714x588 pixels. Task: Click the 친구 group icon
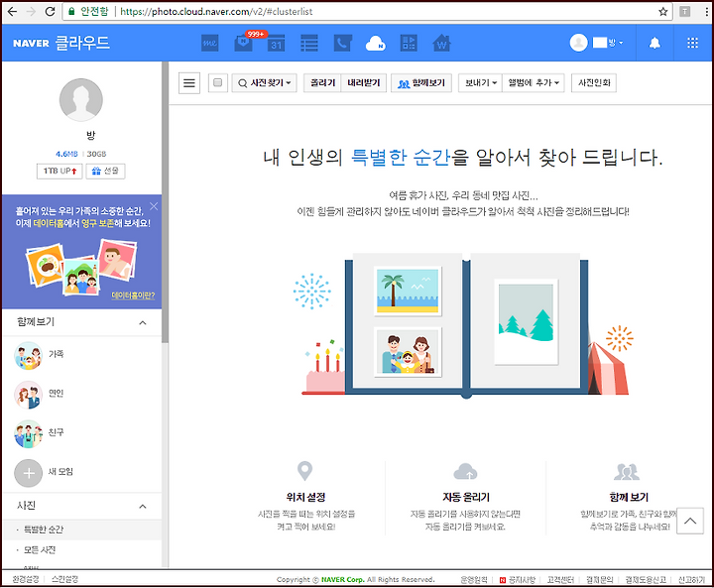pyautogui.click(x=28, y=433)
